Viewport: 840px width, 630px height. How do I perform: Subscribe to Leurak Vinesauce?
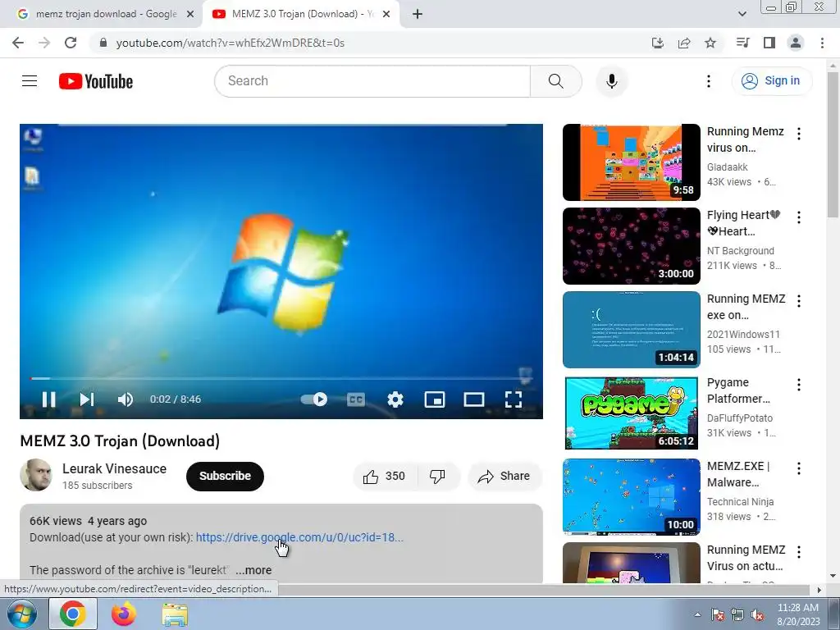pyautogui.click(x=225, y=477)
